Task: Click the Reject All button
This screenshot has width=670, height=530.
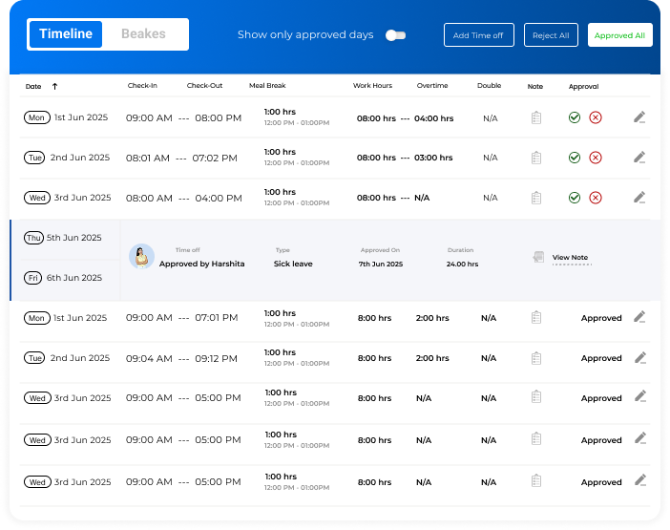Action: [550, 35]
